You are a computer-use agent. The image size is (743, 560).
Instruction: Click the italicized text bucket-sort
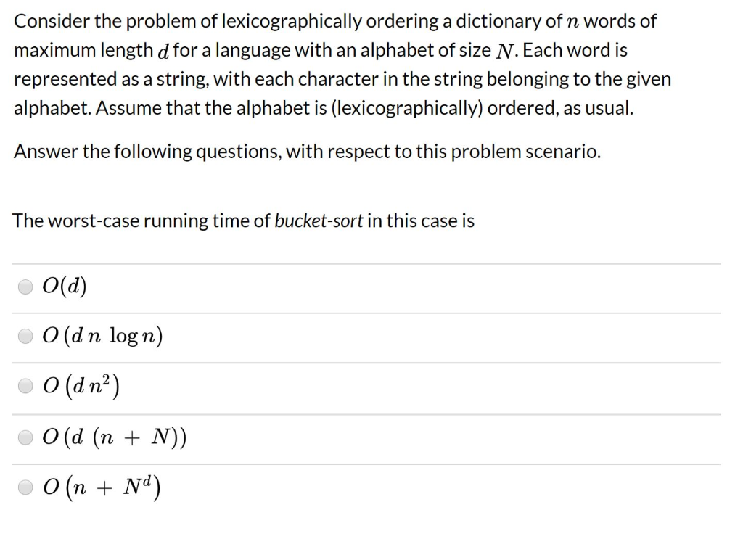pos(317,221)
